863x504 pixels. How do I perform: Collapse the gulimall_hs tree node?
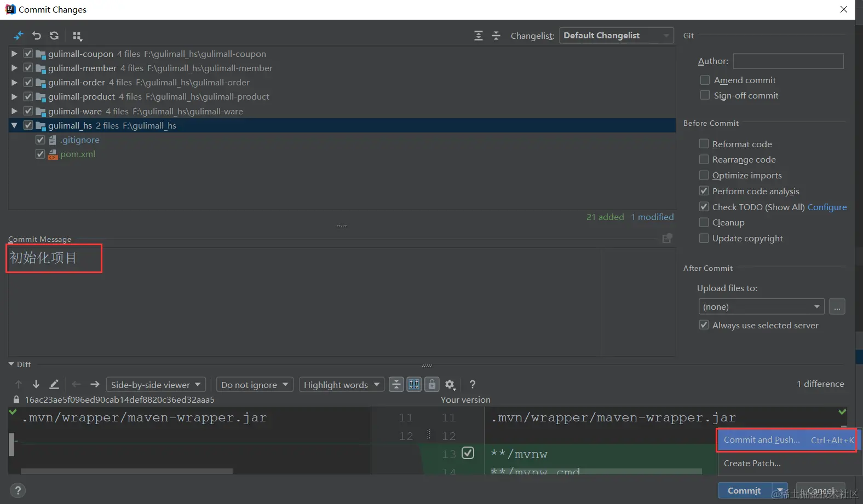[x=14, y=125]
